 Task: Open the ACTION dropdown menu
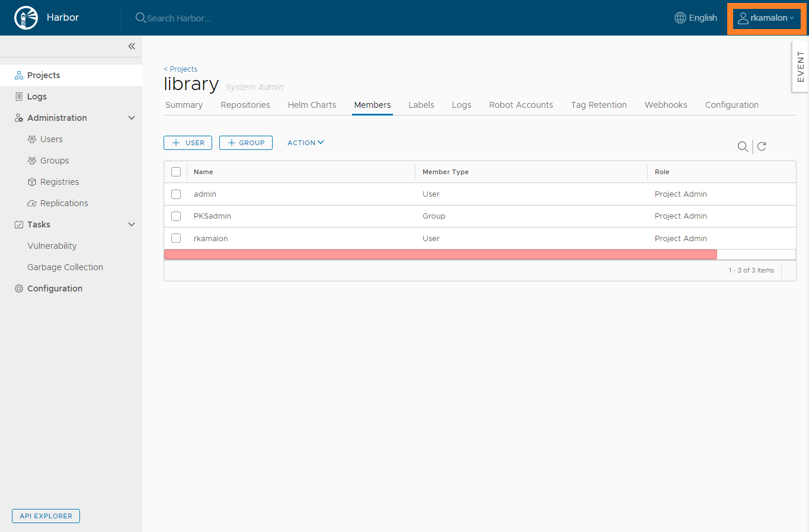coord(305,143)
